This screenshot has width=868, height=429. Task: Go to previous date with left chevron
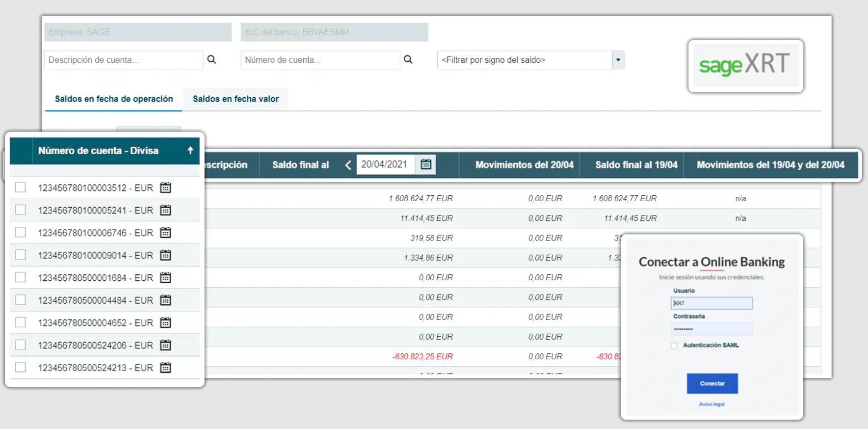(348, 165)
